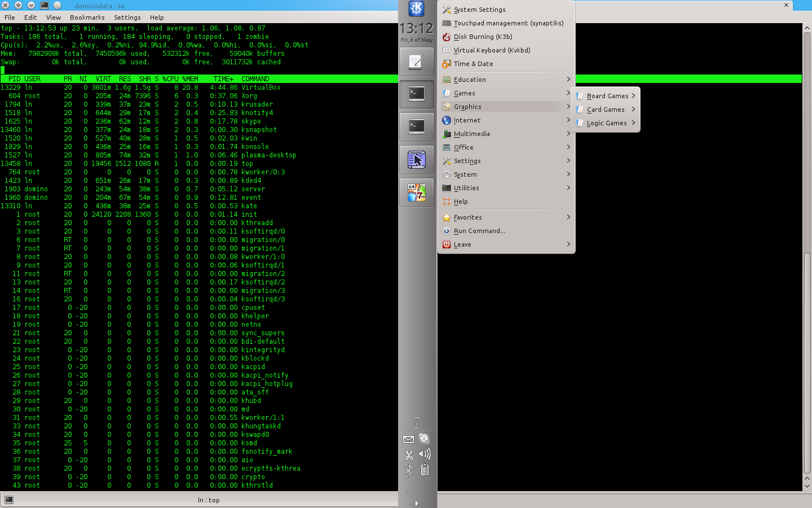Viewport: 812px width, 508px height.
Task: Open the Klipper scissors clipboard icon
Action: click(x=409, y=454)
